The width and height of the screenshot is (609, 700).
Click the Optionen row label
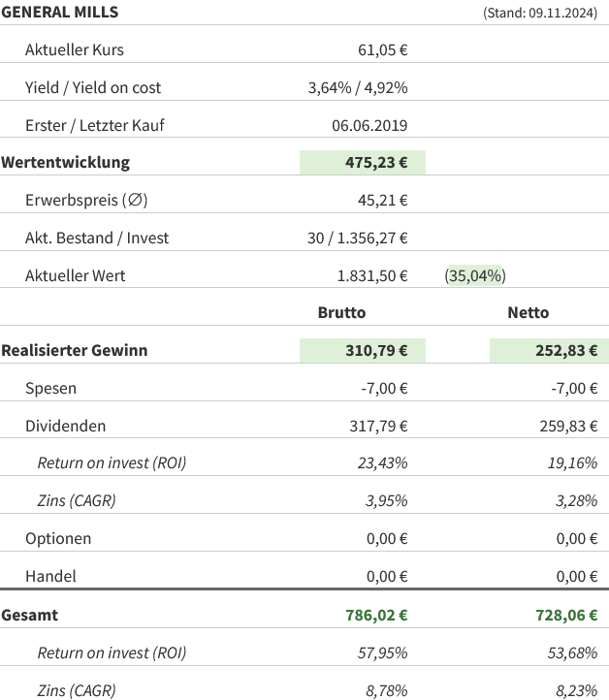58,538
